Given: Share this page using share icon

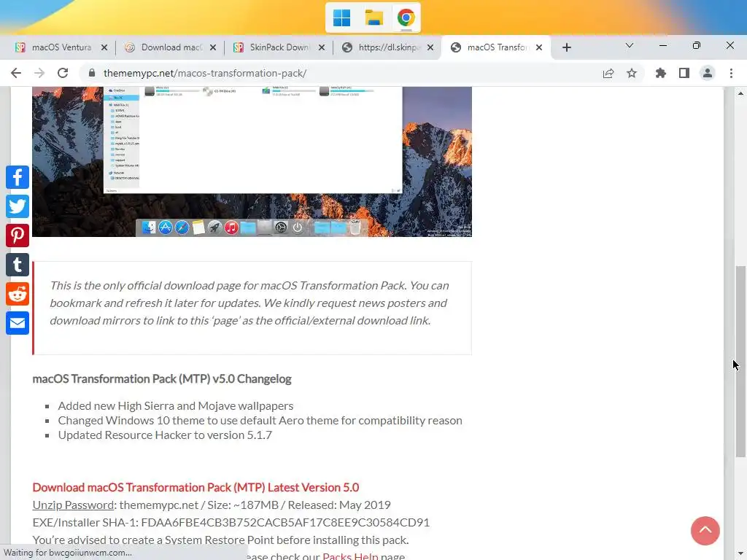Looking at the screenshot, I should 608,74.
